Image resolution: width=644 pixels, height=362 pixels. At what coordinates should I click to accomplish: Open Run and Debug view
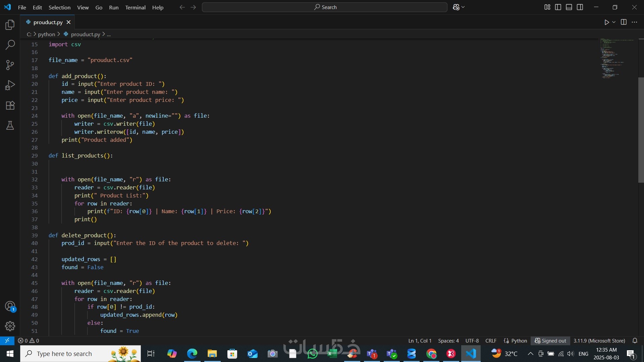point(10,85)
